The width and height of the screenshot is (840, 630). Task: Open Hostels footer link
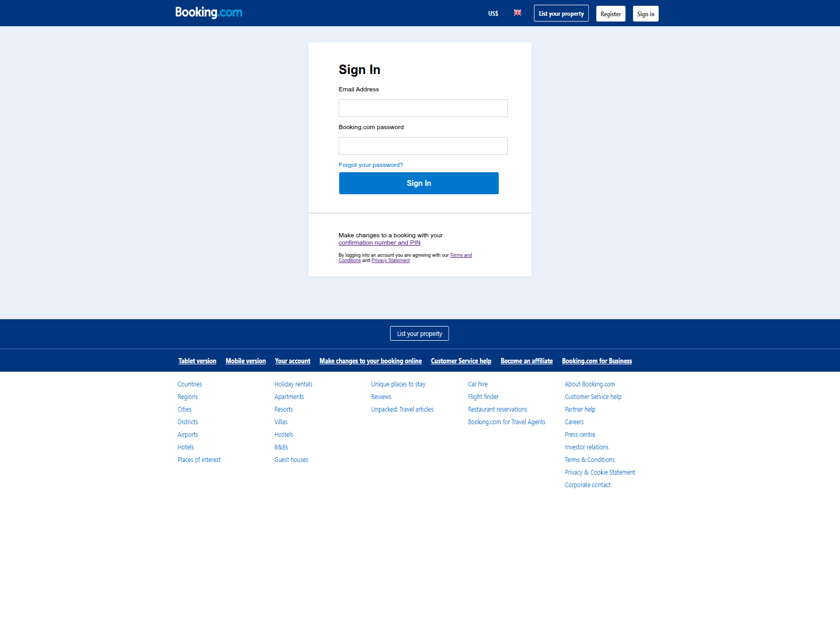[x=283, y=435]
